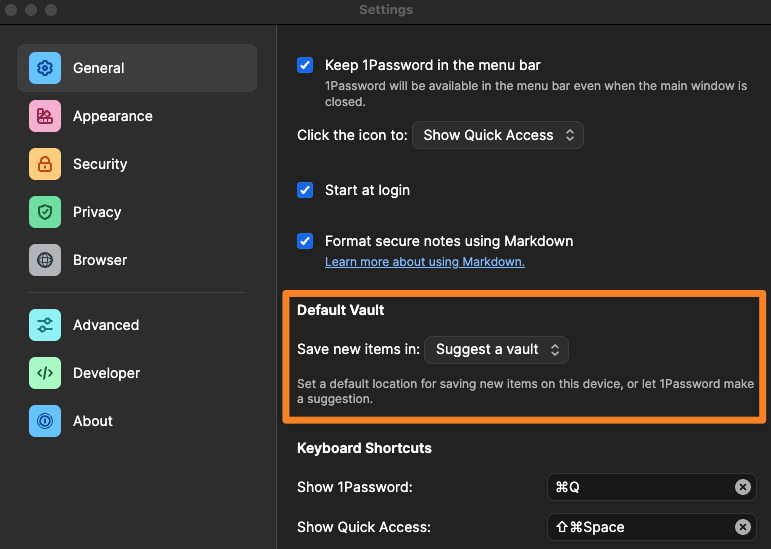The width and height of the screenshot is (771, 549).
Task: Click the Privacy shield icon
Action: 45,212
